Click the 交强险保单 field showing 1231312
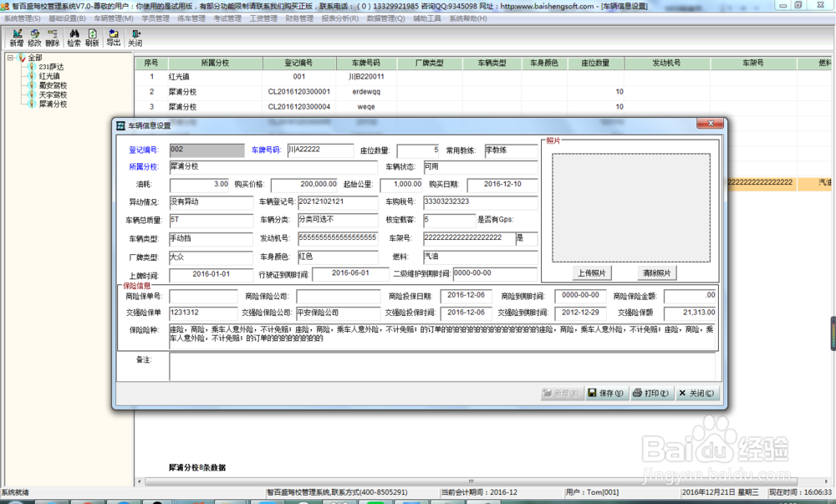This screenshot has width=836, height=504. 203,313
